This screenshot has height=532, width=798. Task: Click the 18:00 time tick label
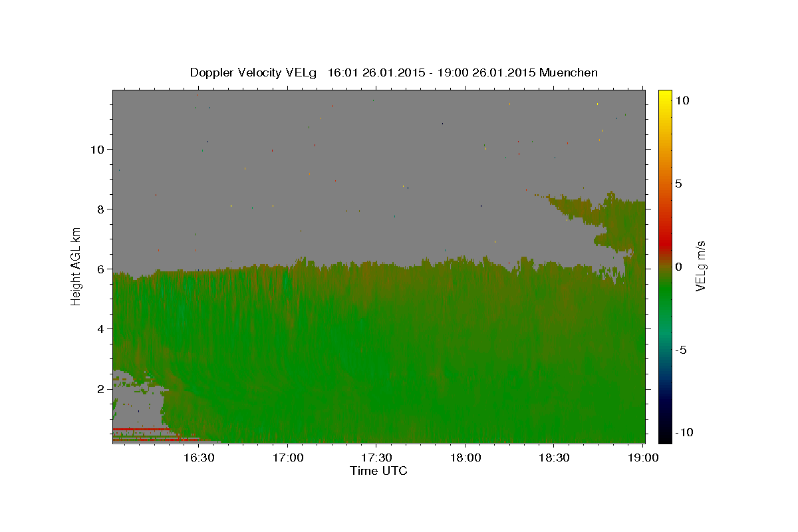click(x=465, y=458)
